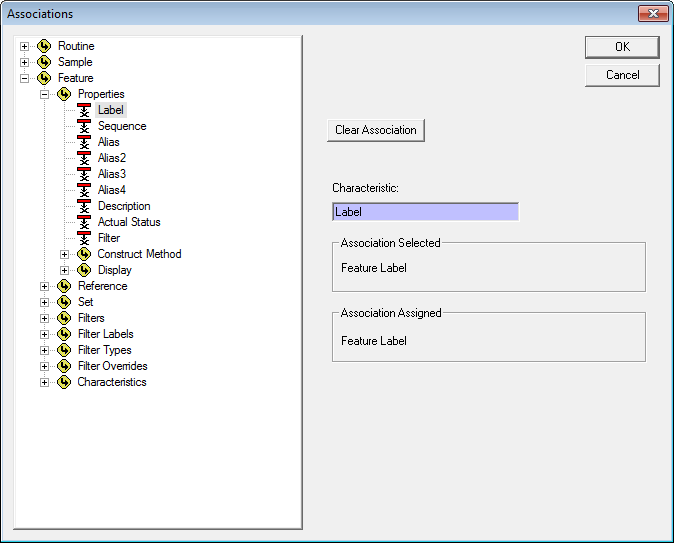Select the Filter Labels tree item
674x543 pixels.
pos(105,334)
